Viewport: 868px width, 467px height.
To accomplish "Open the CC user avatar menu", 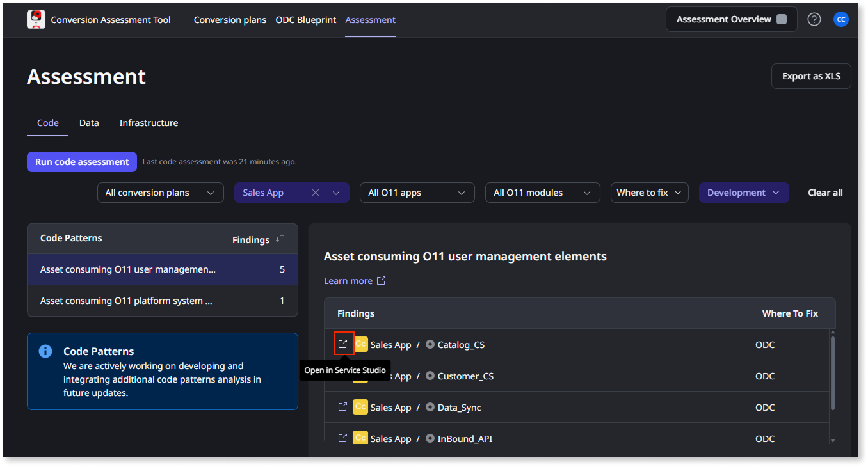I will (841, 19).
